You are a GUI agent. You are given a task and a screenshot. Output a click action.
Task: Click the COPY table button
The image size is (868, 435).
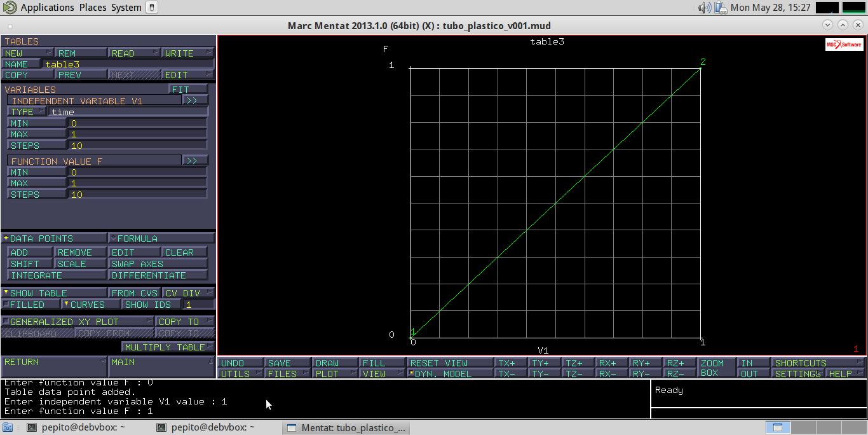coord(27,75)
